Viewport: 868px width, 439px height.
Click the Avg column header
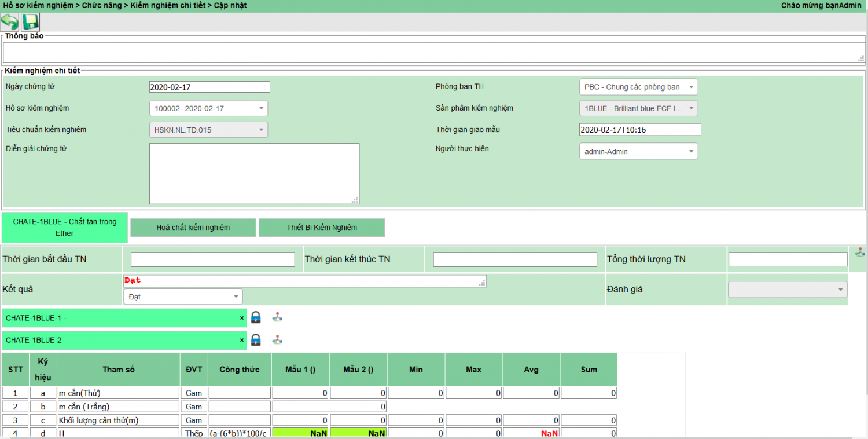tap(531, 370)
